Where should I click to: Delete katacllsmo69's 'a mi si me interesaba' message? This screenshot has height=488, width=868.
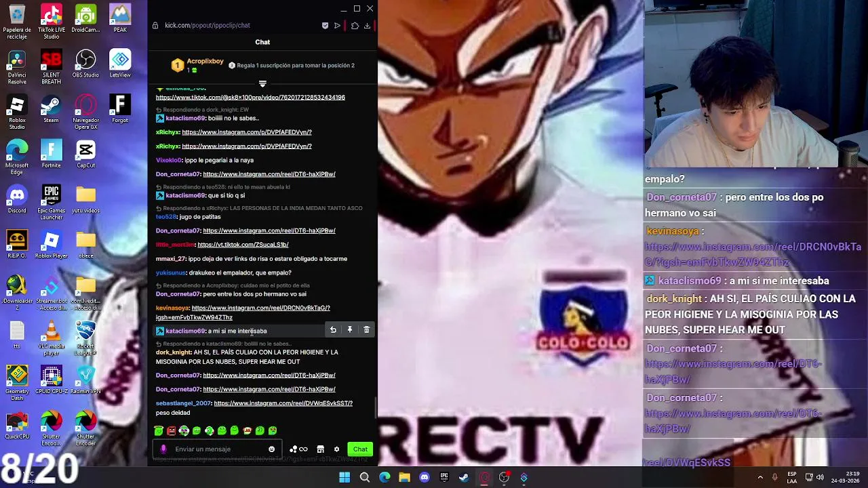coord(366,330)
